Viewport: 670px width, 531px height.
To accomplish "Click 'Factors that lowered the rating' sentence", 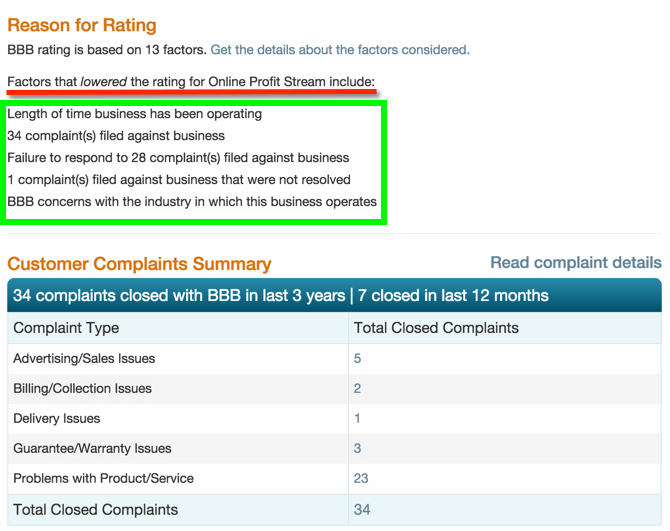I will coord(191,82).
